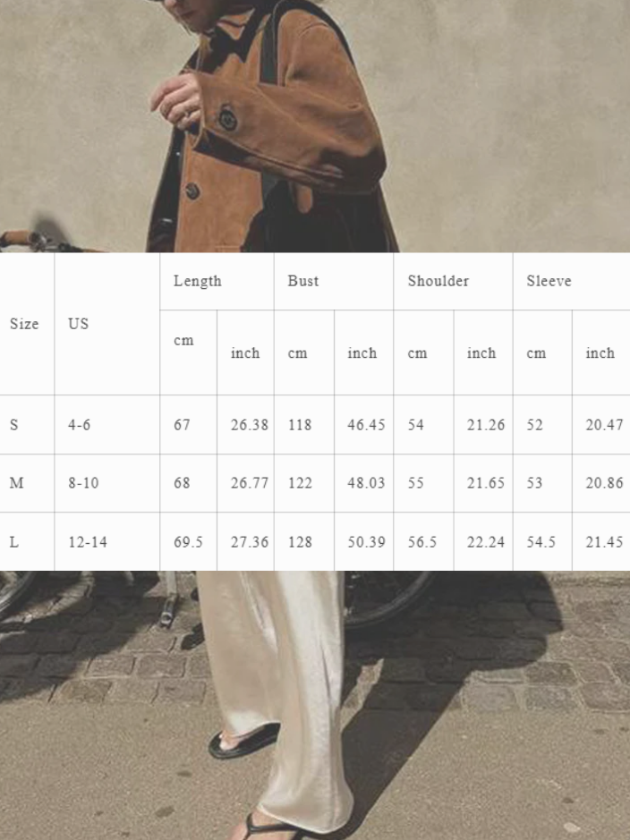Click the 20.86 inch sleeve value

pyautogui.click(x=604, y=483)
